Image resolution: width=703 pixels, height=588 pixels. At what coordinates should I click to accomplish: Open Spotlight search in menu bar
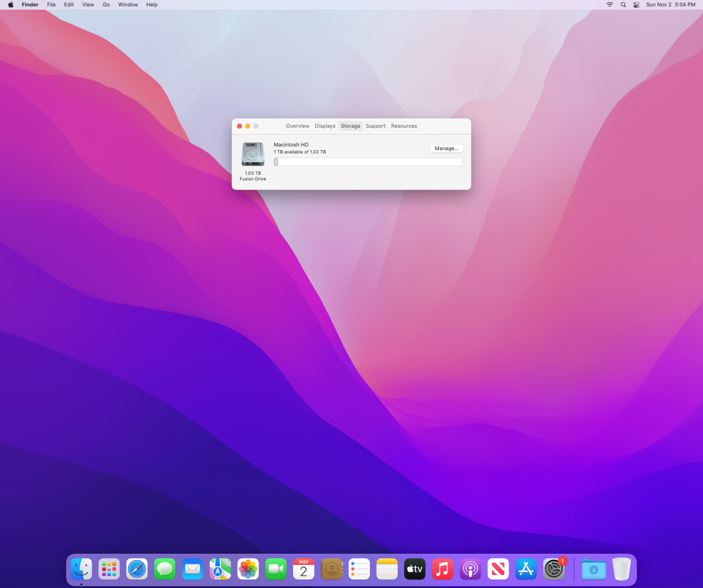(623, 5)
